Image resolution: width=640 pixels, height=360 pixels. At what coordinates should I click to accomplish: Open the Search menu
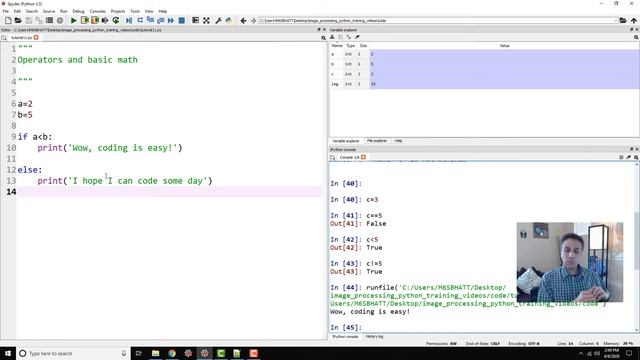[31, 11]
